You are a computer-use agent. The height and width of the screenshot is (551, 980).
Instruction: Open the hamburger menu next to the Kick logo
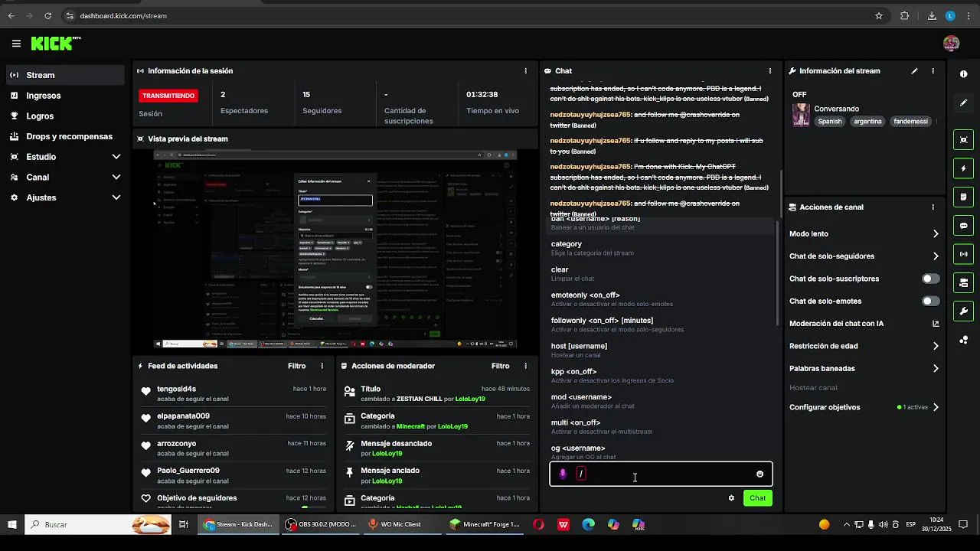coord(16,44)
